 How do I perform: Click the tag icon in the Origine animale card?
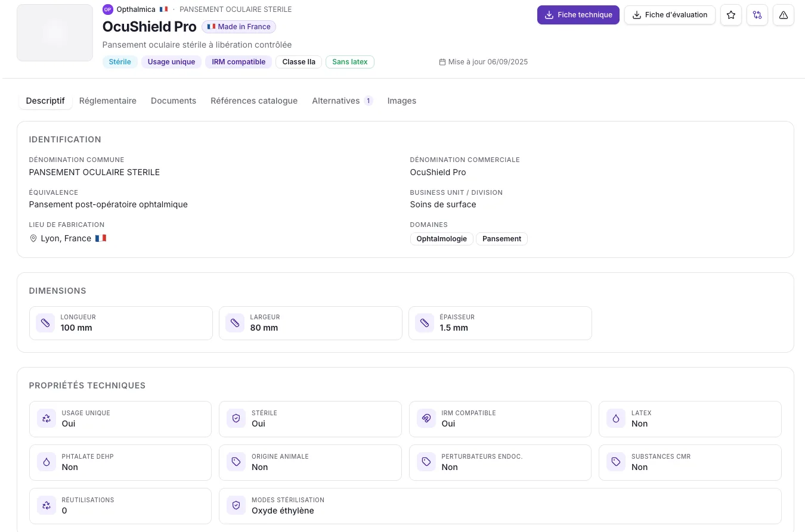(x=236, y=462)
